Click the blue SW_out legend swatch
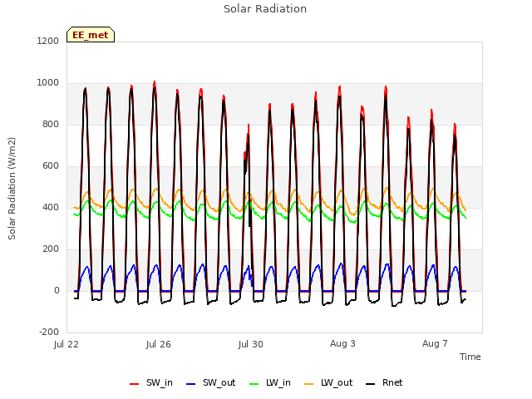532x399 pixels. tap(191, 384)
